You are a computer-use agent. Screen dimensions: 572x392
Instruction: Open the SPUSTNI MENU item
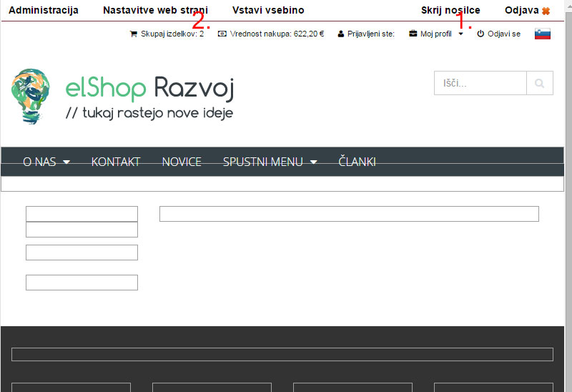pos(262,162)
